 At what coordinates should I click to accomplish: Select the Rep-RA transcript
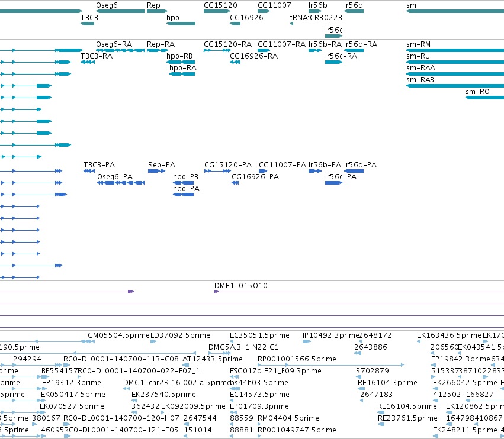[x=157, y=50]
